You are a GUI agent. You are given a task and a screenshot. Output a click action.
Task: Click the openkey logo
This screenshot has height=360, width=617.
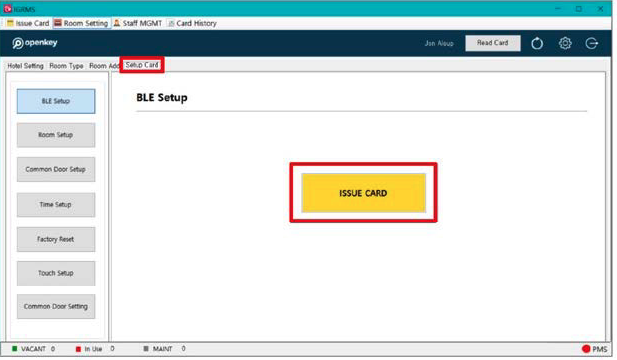click(x=35, y=42)
